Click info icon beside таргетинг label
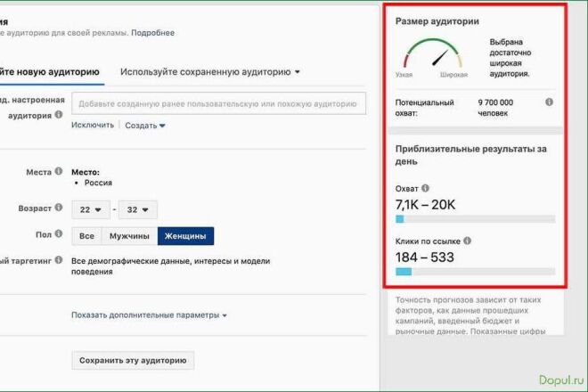588x392 pixels. point(59,260)
